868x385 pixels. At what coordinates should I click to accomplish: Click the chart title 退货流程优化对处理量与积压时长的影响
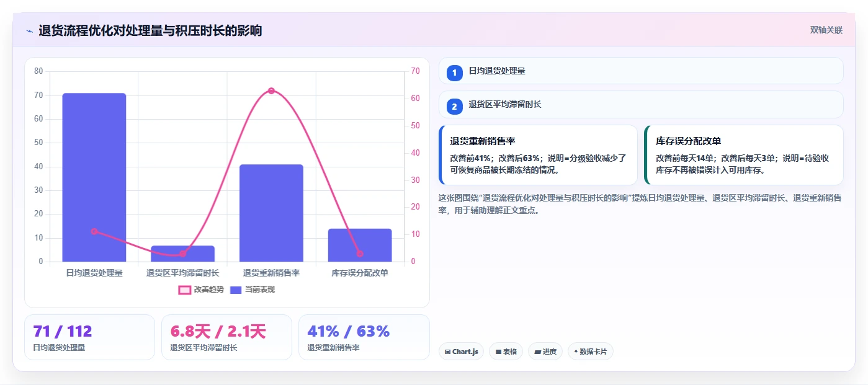[150, 30]
